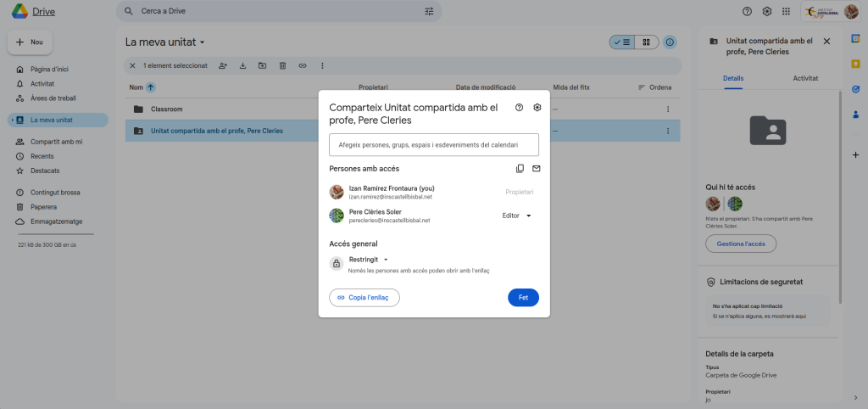Click the dialog's share settings gear icon
The height and width of the screenshot is (409, 868).
[x=537, y=108]
